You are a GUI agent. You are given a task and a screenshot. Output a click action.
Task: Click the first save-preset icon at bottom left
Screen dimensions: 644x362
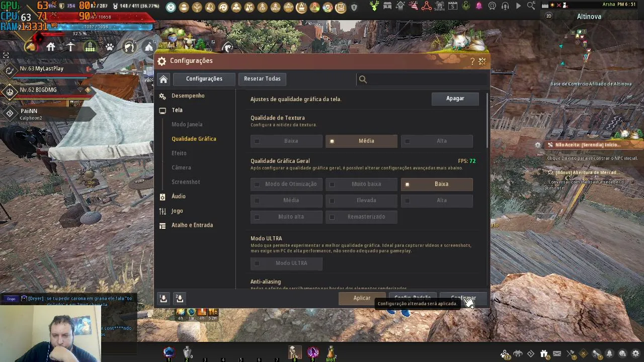click(164, 299)
